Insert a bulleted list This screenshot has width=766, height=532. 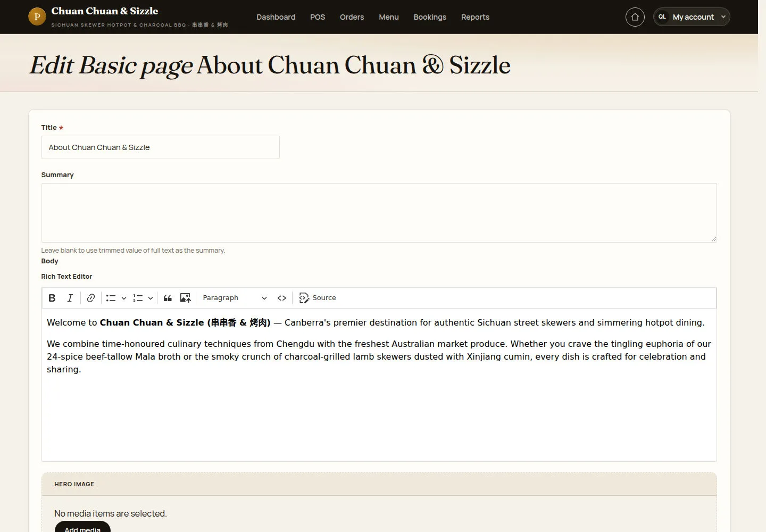111,298
